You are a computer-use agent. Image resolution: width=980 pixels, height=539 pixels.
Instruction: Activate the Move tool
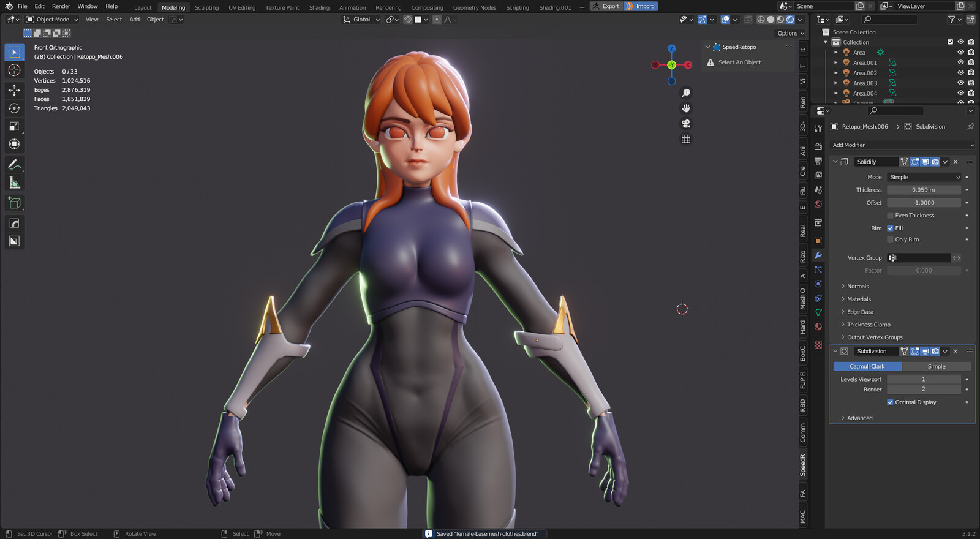tap(14, 90)
